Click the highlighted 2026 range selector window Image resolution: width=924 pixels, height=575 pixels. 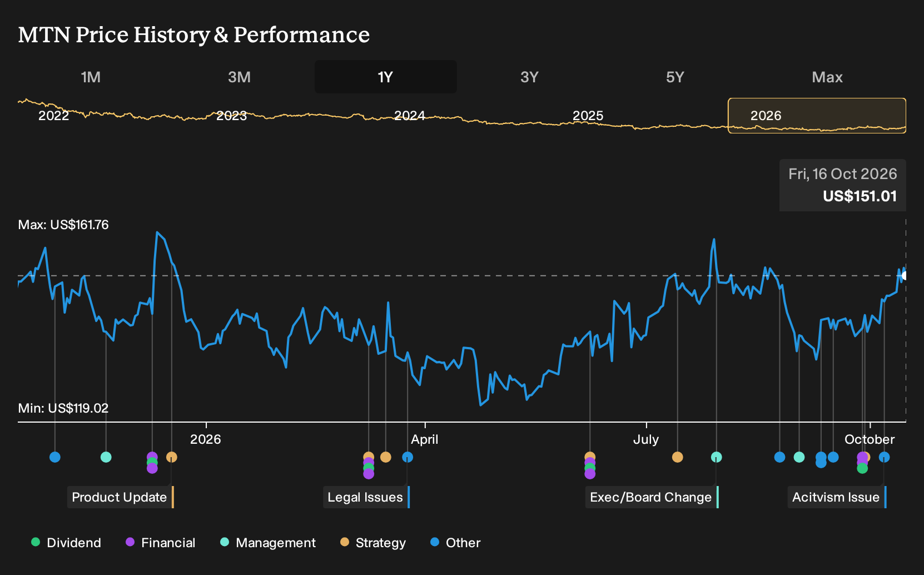(x=817, y=116)
